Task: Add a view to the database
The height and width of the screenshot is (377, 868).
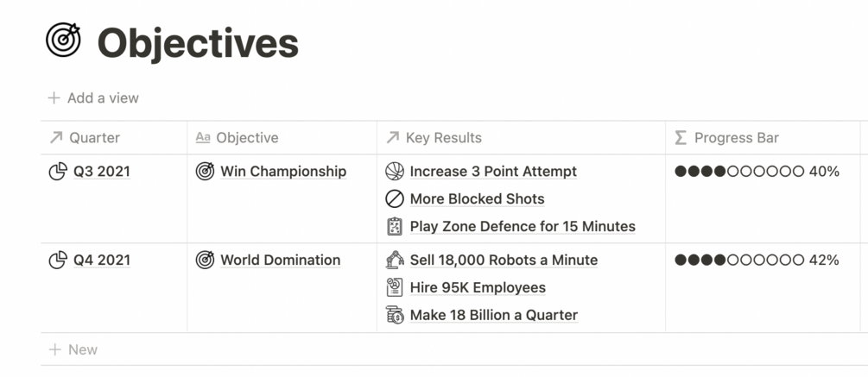Action: pyautogui.click(x=93, y=97)
